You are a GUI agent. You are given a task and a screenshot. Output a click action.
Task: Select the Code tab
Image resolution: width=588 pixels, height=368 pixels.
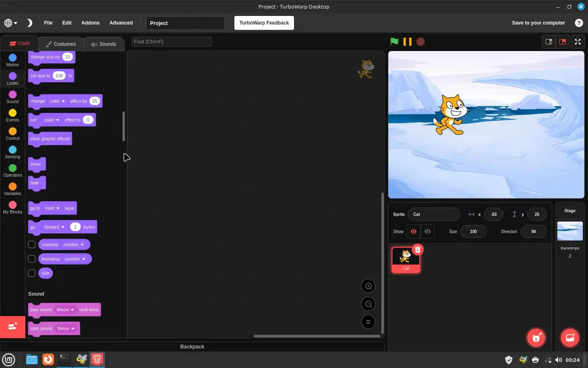(x=20, y=43)
